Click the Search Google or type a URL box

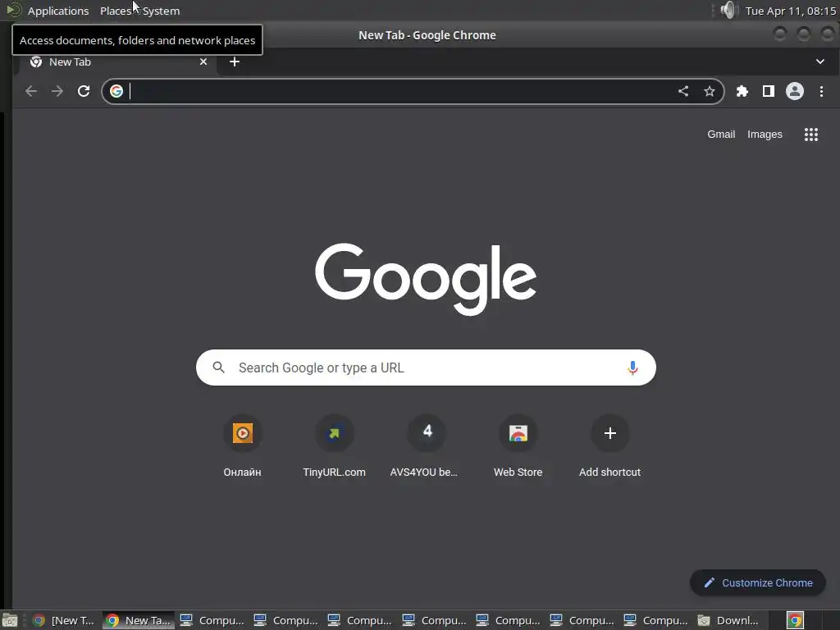point(426,367)
